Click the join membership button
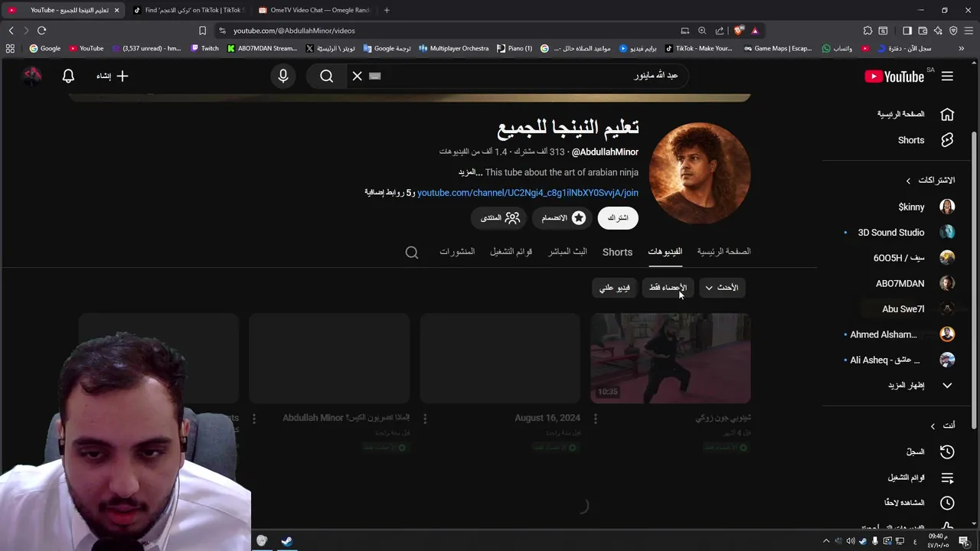This screenshot has height=551, width=980. point(563,218)
